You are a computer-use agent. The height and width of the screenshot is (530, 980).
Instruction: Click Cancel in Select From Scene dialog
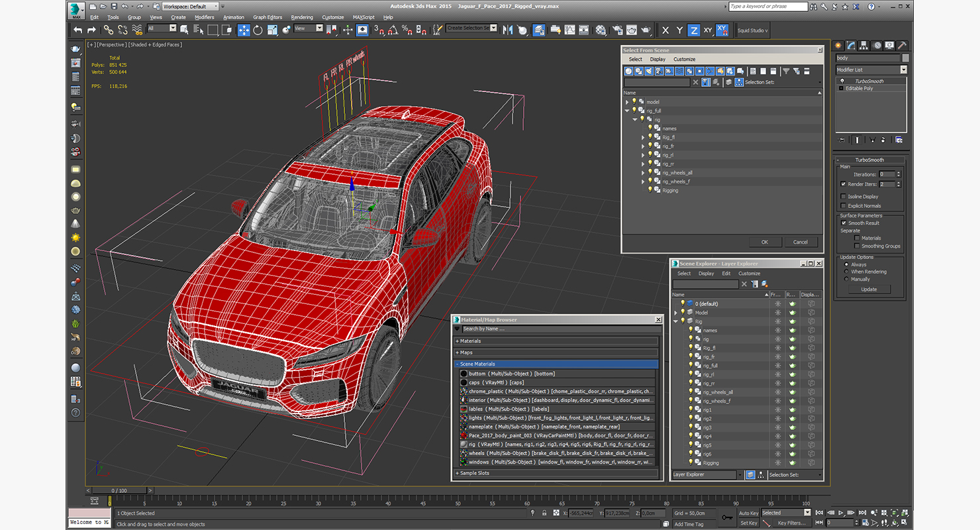(801, 242)
